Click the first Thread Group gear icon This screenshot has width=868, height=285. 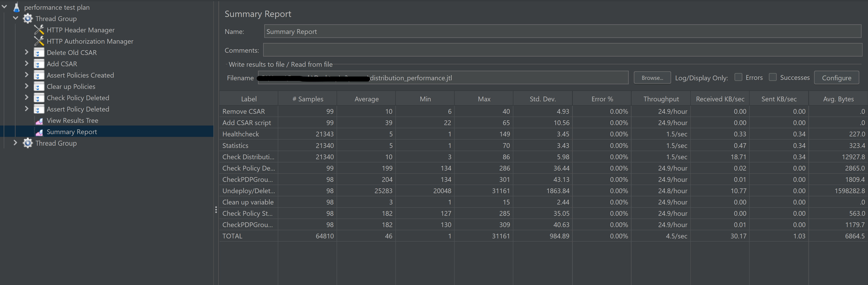click(28, 19)
